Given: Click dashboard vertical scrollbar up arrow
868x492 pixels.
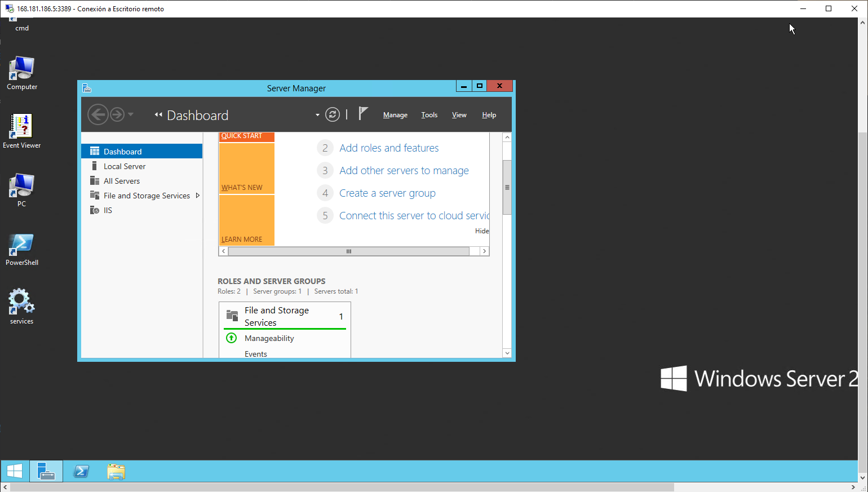Looking at the screenshot, I should tap(507, 138).
